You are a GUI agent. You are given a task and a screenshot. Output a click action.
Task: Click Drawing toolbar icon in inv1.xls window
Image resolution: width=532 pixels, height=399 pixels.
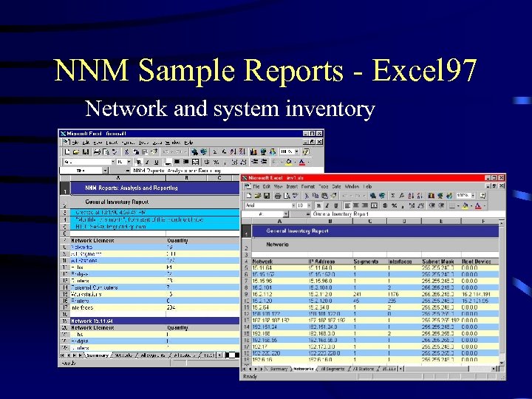pyautogui.click(x=449, y=196)
